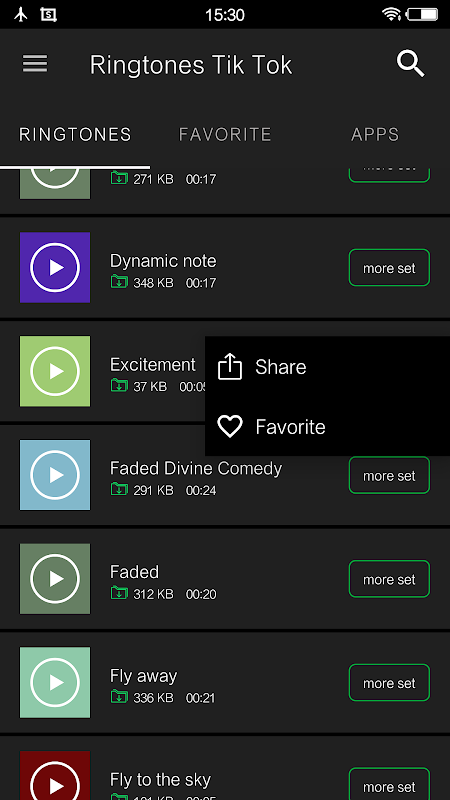
Task: Click the 00:20 duration label
Action: click(x=201, y=594)
